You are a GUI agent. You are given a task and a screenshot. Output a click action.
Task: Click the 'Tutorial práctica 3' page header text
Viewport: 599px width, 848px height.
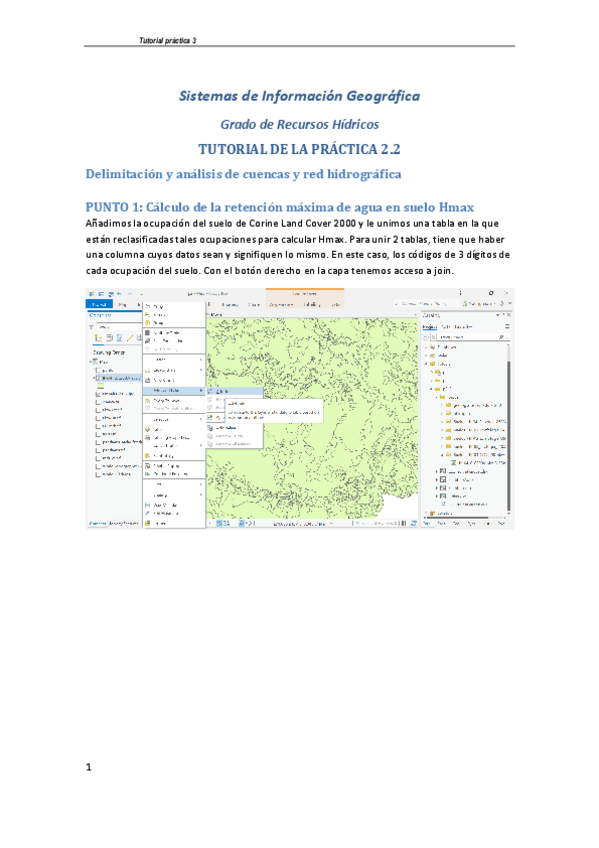(168, 41)
